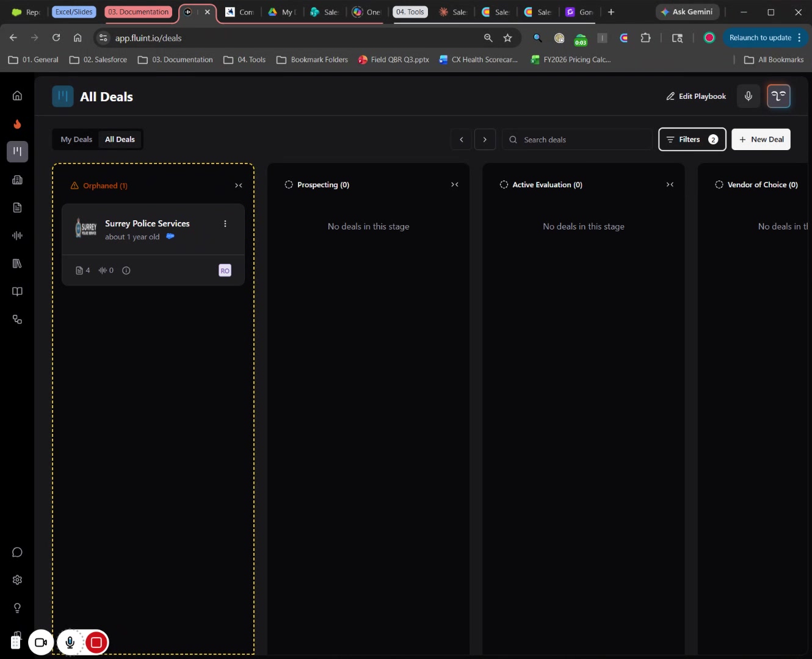Image resolution: width=812 pixels, height=659 pixels.
Task: Click the chat bubble sidebar icon
Action: [x=17, y=552]
